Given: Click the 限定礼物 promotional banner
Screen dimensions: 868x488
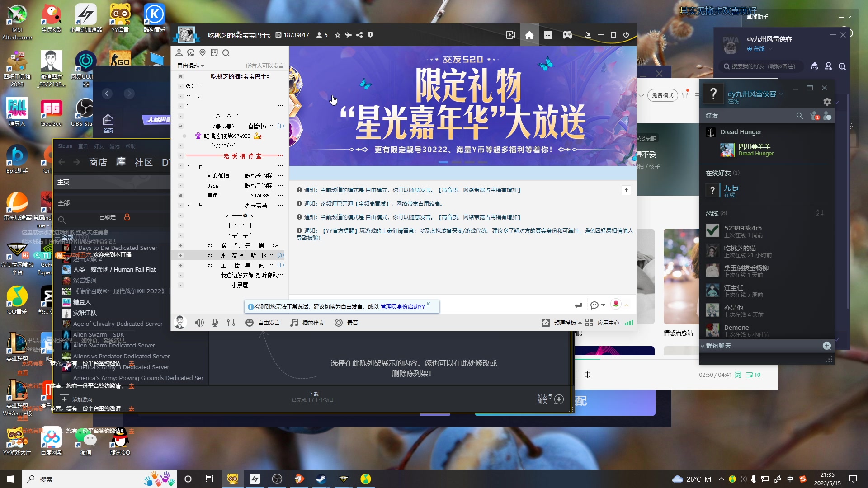Looking at the screenshot, I should (x=463, y=106).
